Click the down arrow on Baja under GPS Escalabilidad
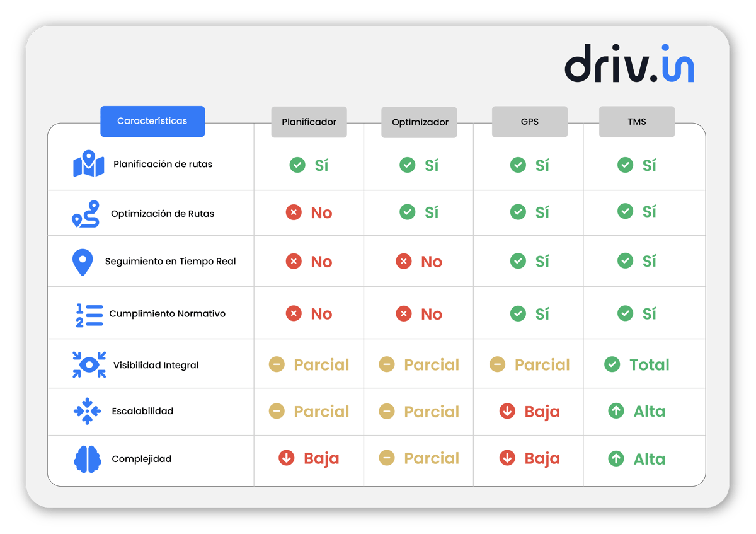This screenshot has height=534, width=756. 507,412
